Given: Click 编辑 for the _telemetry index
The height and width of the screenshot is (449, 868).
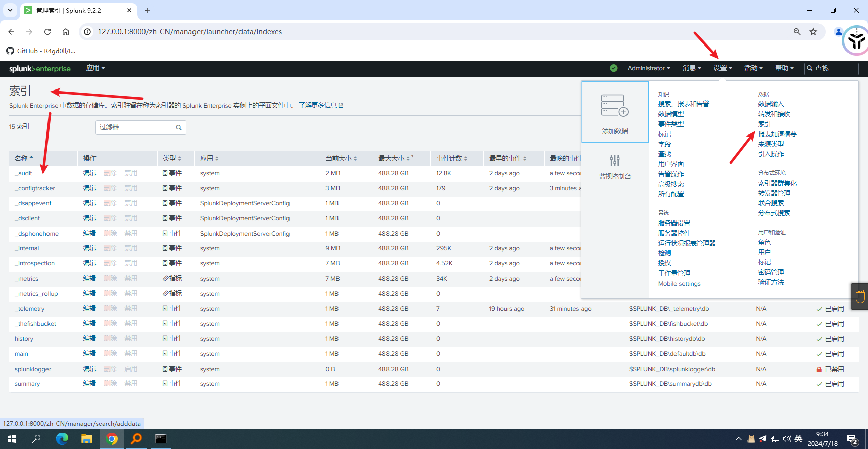Looking at the screenshot, I should click(x=89, y=309).
